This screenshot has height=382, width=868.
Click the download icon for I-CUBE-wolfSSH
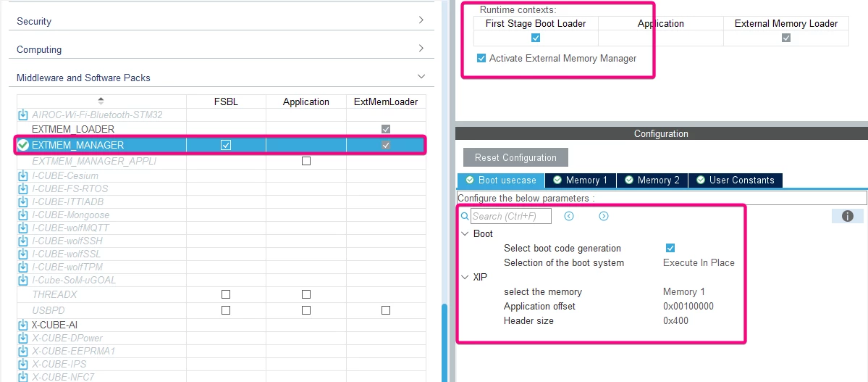[23, 241]
